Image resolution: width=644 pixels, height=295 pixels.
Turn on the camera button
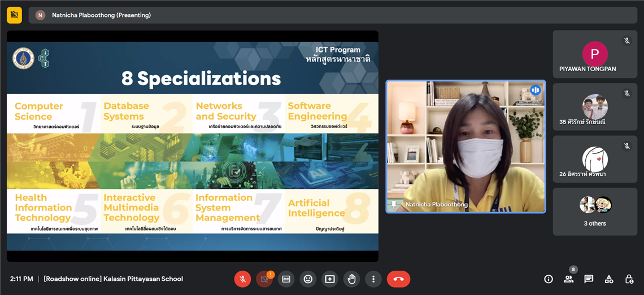tap(263, 279)
